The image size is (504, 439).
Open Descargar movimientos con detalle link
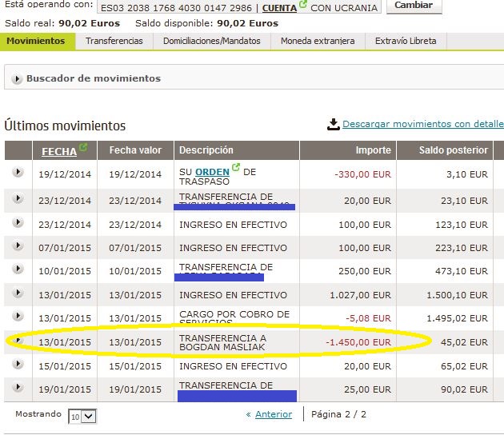[x=423, y=125]
